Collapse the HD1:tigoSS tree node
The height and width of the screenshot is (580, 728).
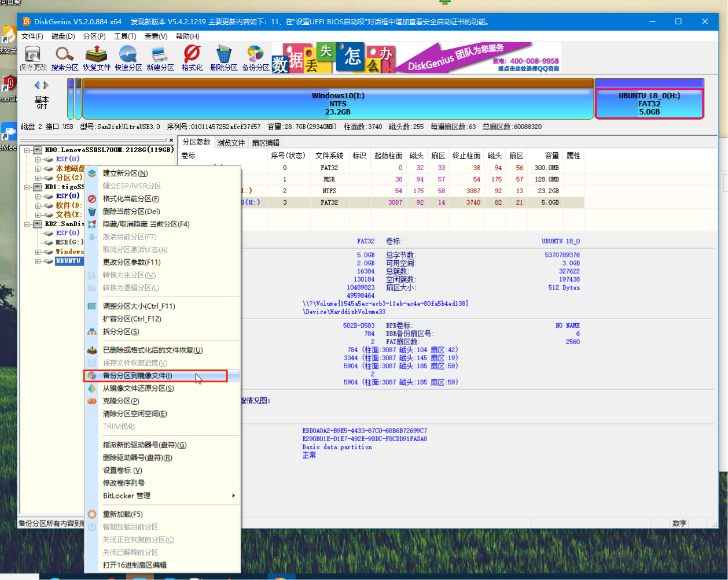(27, 187)
